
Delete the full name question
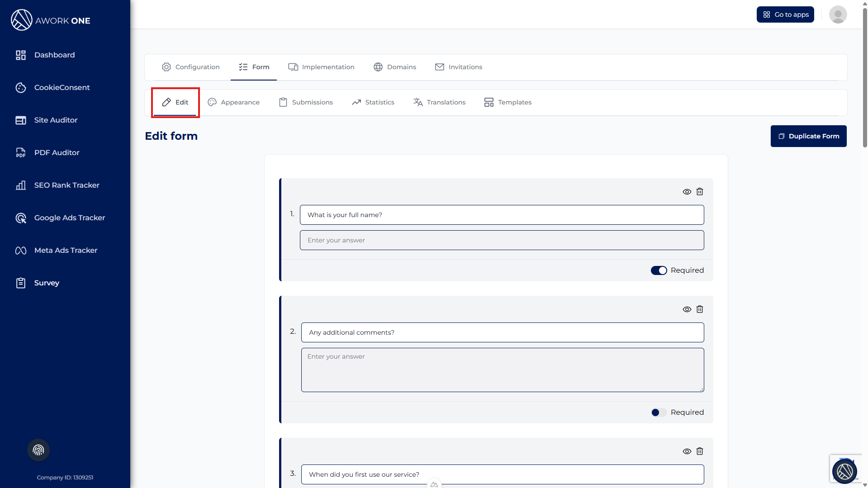(700, 192)
